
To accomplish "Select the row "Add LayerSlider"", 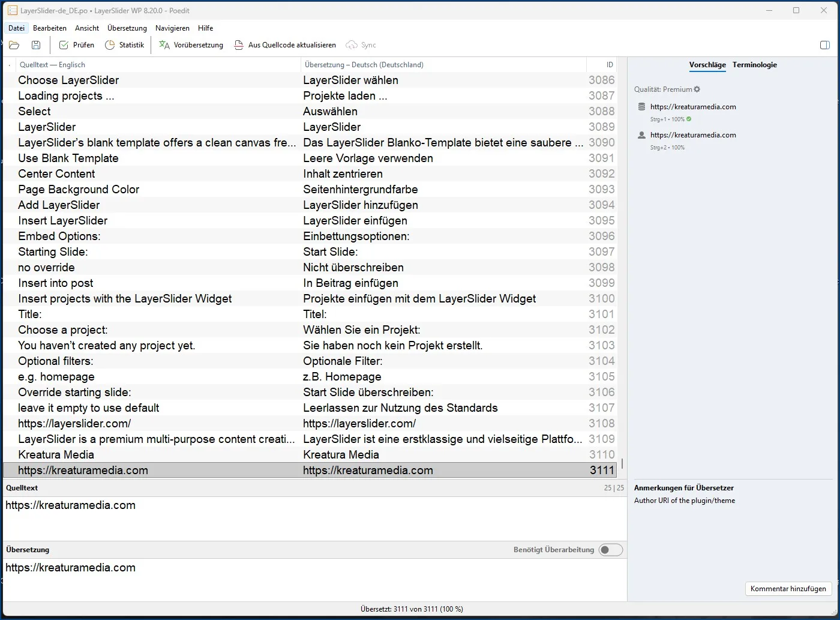I will [311, 205].
